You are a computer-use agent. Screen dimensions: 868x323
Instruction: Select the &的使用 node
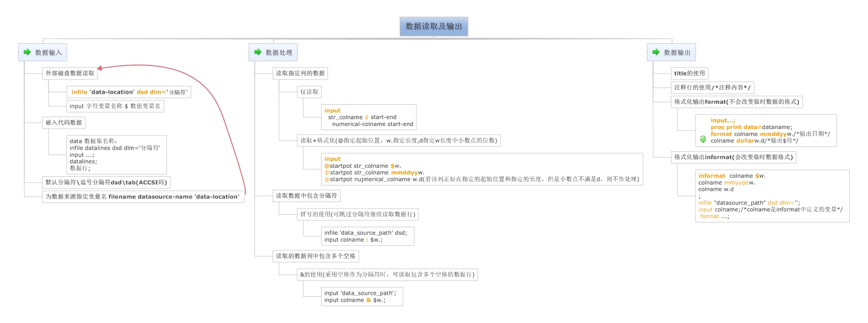(x=388, y=275)
